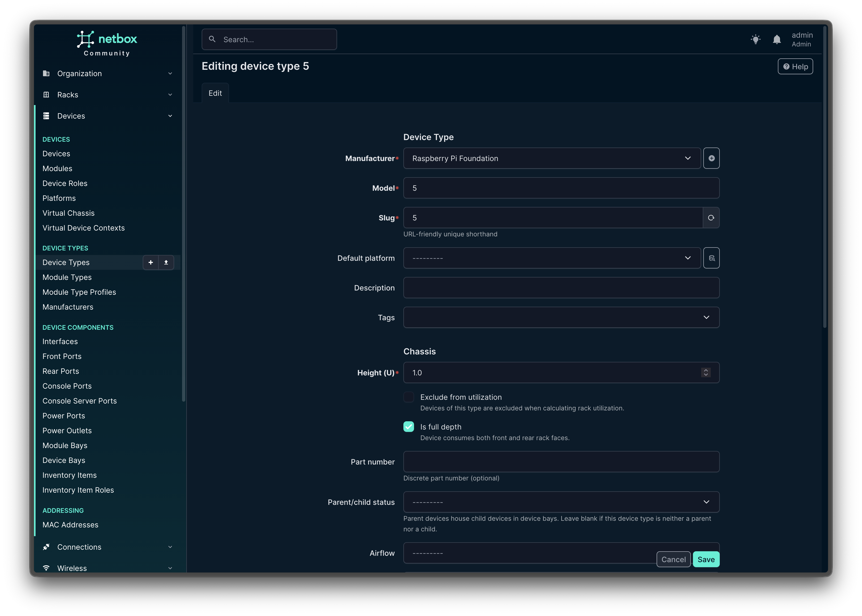Expand the Tags selector
The width and height of the screenshot is (862, 616).
pyautogui.click(x=561, y=318)
